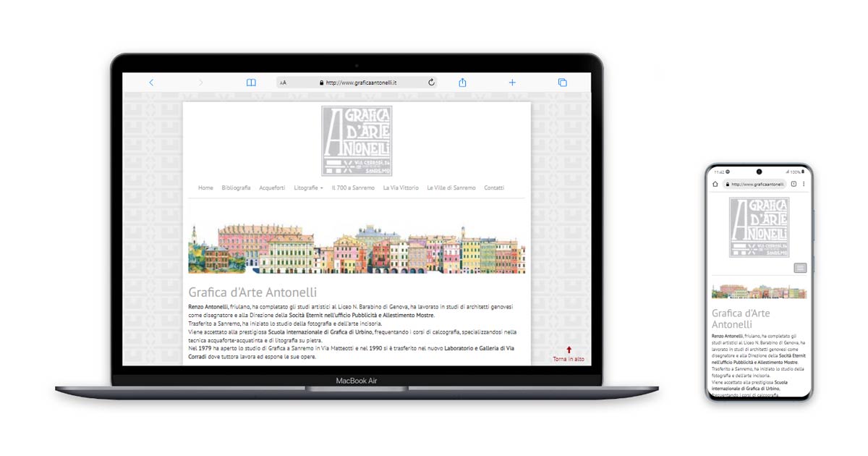Open the bookmarks book icon
Viewport: 868px width, 456px height.
tap(251, 83)
